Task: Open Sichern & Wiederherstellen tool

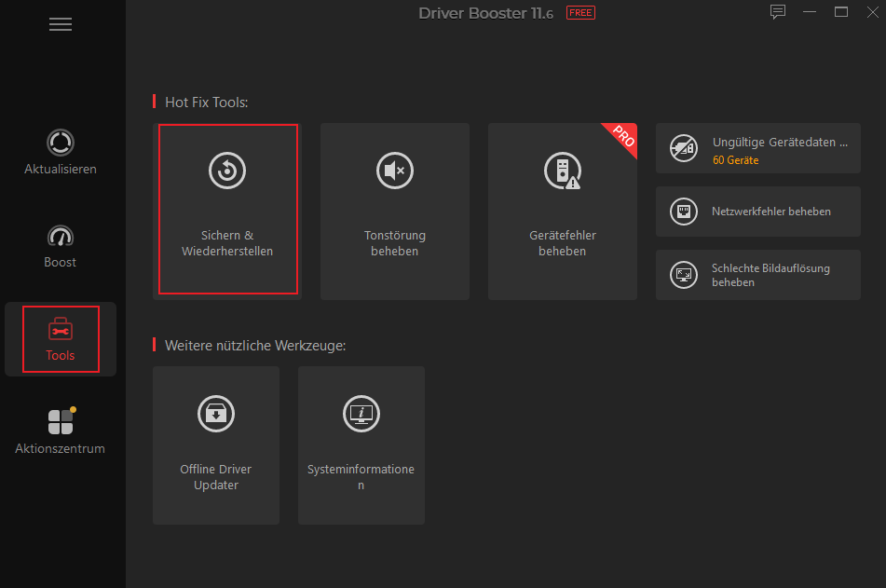Action: [227, 211]
